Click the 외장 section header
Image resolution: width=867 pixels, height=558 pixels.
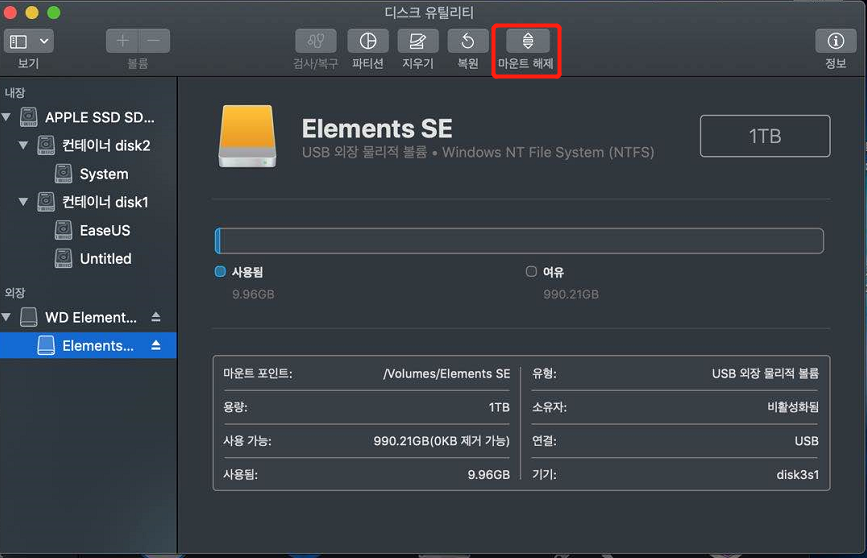(15, 293)
